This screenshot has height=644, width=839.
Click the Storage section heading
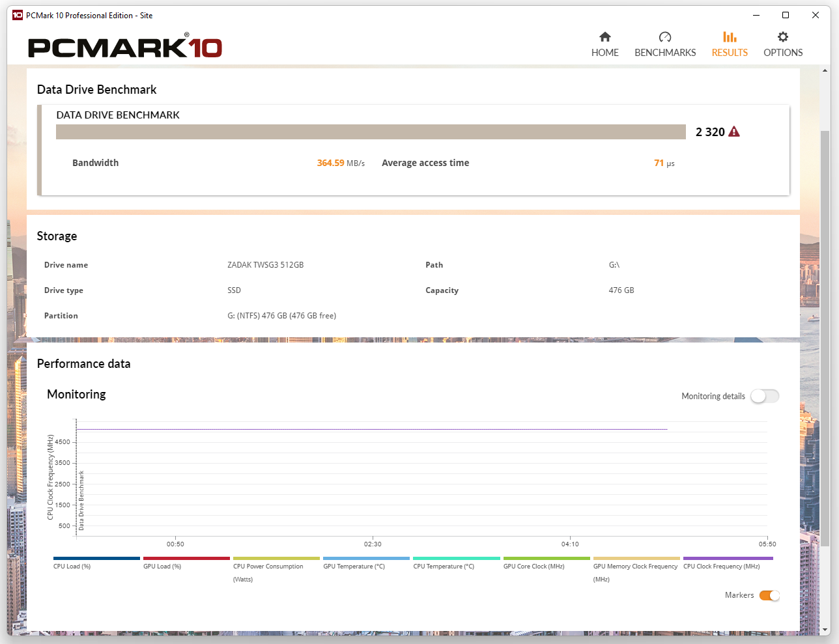(x=57, y=236)
